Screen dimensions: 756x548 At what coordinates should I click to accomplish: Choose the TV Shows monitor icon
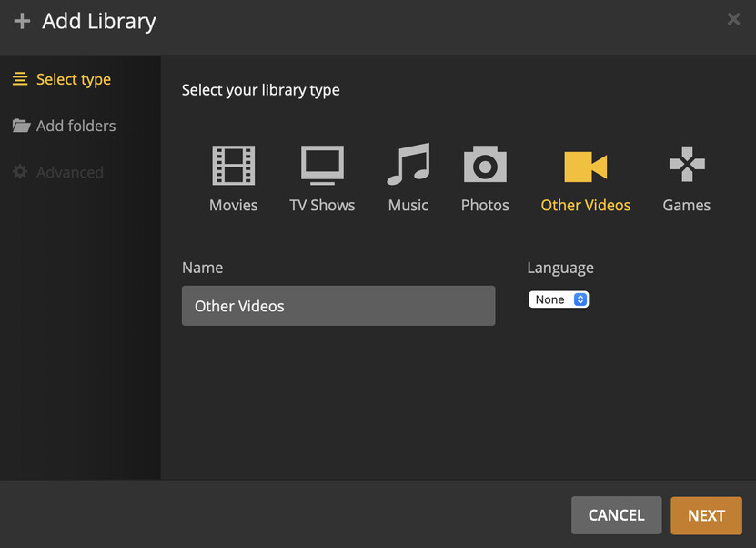[x=322, y=166]
